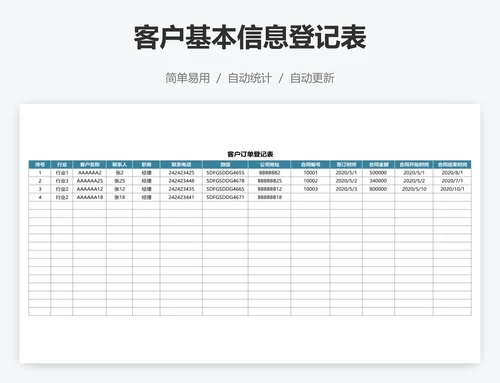Select the 合同金额 column header

click(x=378, y=164)
